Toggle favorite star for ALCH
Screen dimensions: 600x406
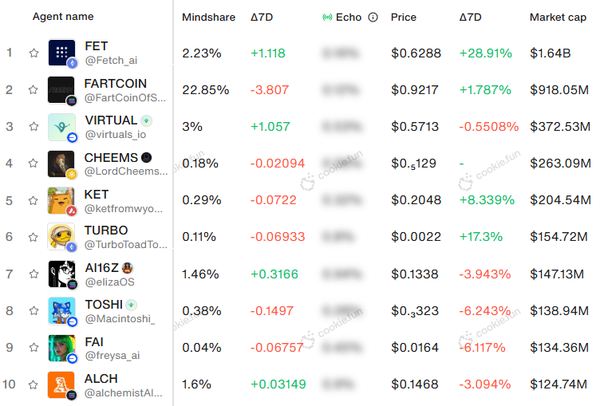33,384
